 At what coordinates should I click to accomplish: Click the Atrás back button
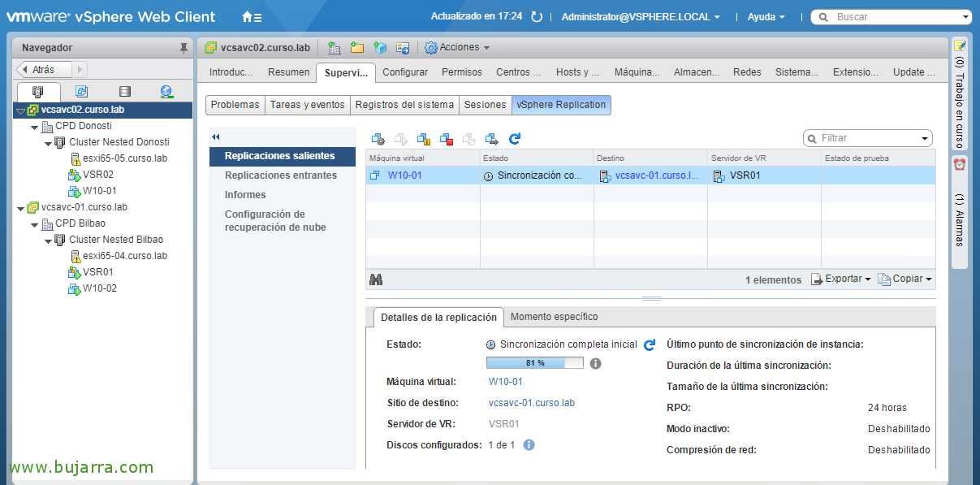(x=45, y=70)
